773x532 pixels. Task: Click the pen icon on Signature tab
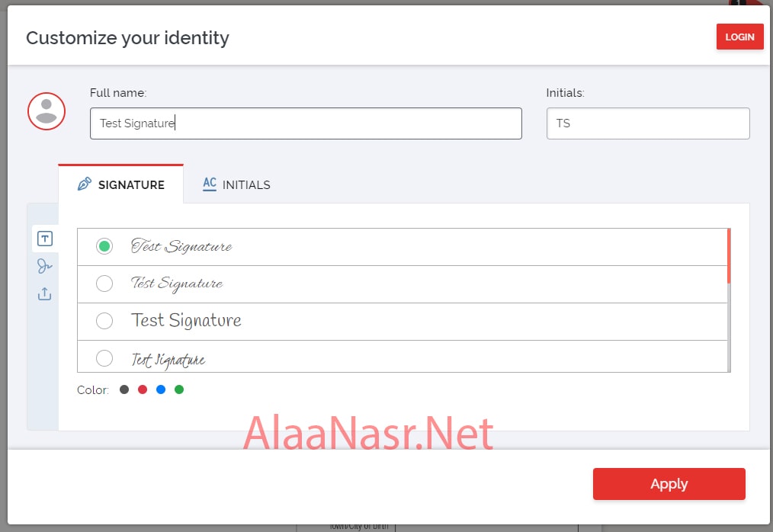coord(85,184)
